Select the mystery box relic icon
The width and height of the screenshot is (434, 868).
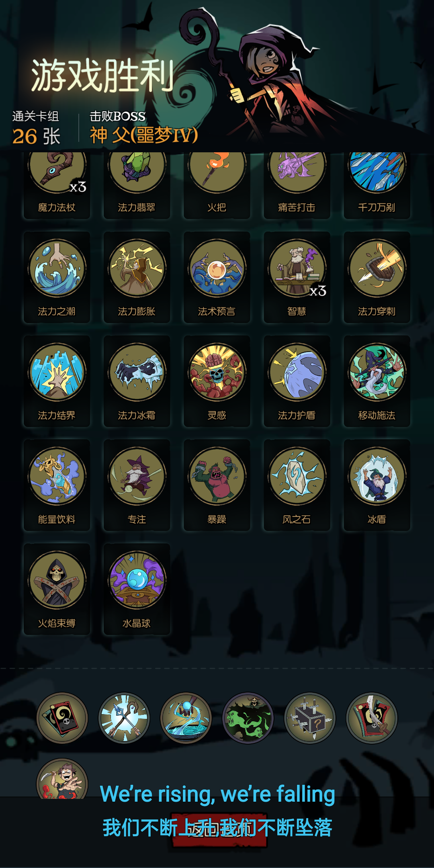tap(310, 718)
